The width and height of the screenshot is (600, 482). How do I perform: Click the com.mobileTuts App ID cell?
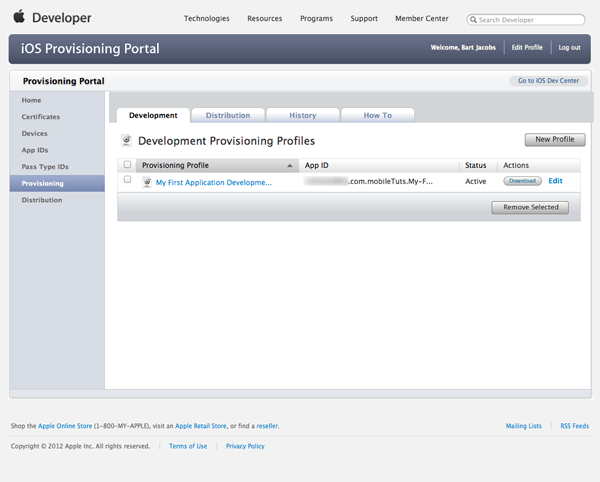368,181
